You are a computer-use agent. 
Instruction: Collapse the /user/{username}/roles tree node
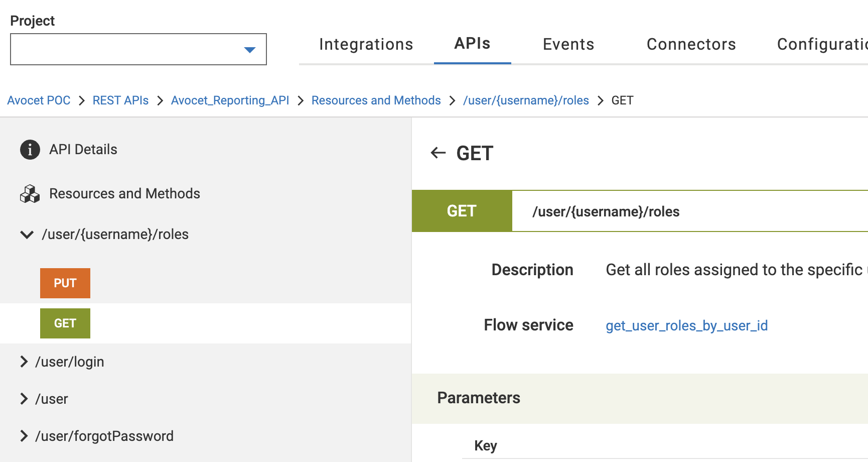[x=27, y=235]
